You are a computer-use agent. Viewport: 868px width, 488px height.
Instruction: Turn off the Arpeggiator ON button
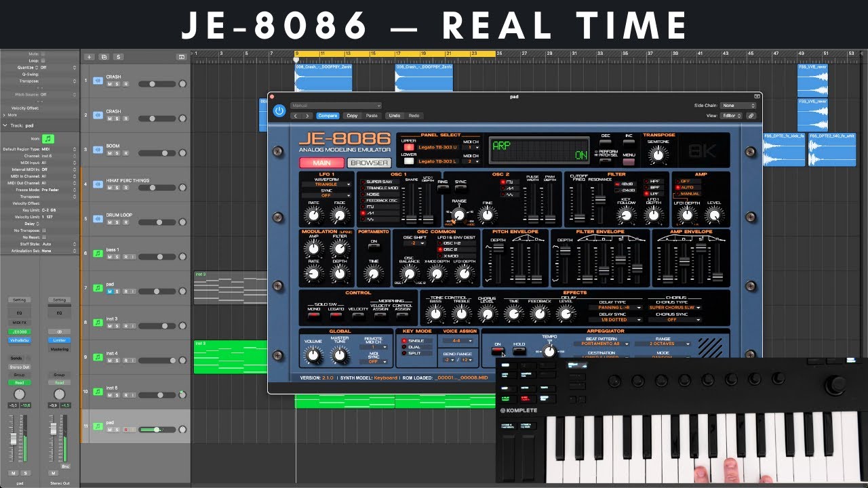pos(498,351)
